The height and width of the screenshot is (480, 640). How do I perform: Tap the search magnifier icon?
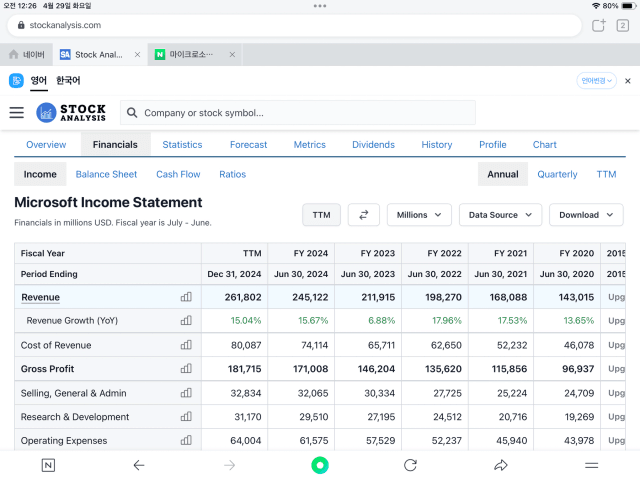click(x=132, y=113)
